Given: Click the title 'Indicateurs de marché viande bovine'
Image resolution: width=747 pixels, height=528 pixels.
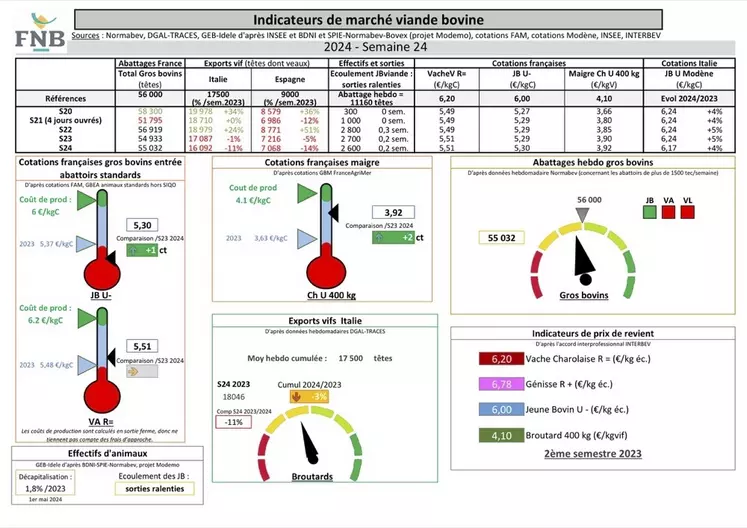Looking at the screenshot, I should pyautogui.click(x=368, y=20).
